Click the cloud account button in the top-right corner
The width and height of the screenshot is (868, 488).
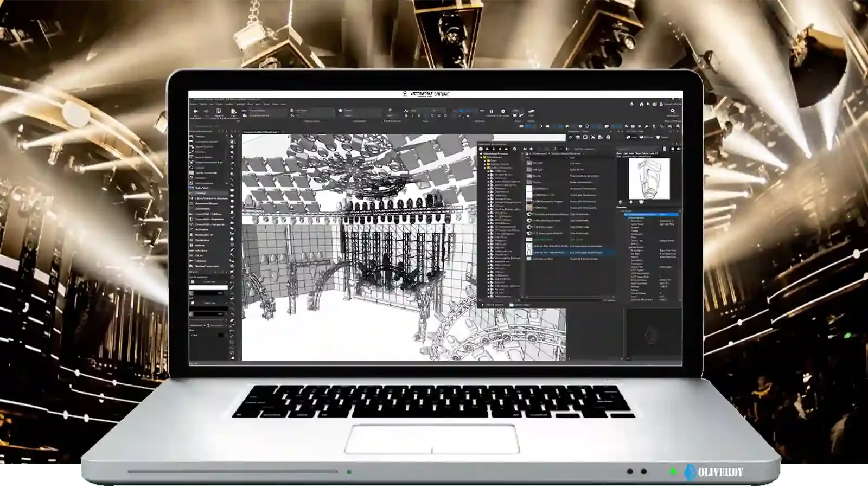point(662,104)
